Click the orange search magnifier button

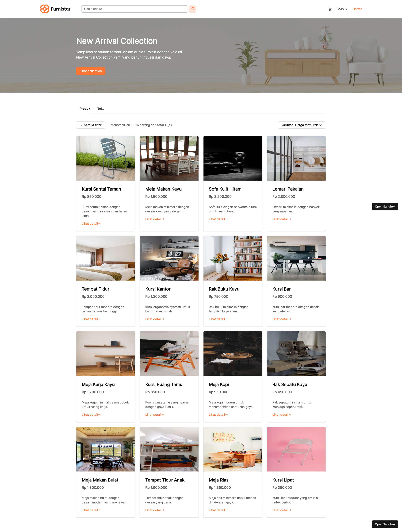point(193,9)
